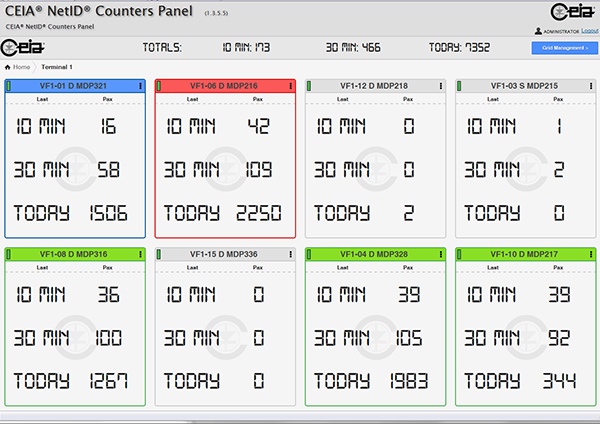The height and width of the screenshot is (424, 600).
Task: Open options menu for VF1-12 D MDP218
Action: (x=441, y=86)
